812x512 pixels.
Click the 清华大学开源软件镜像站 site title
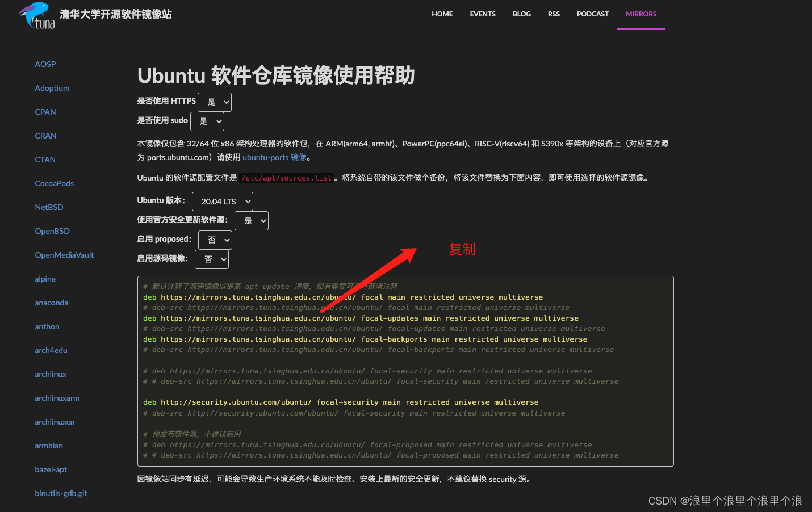point(116,14)
